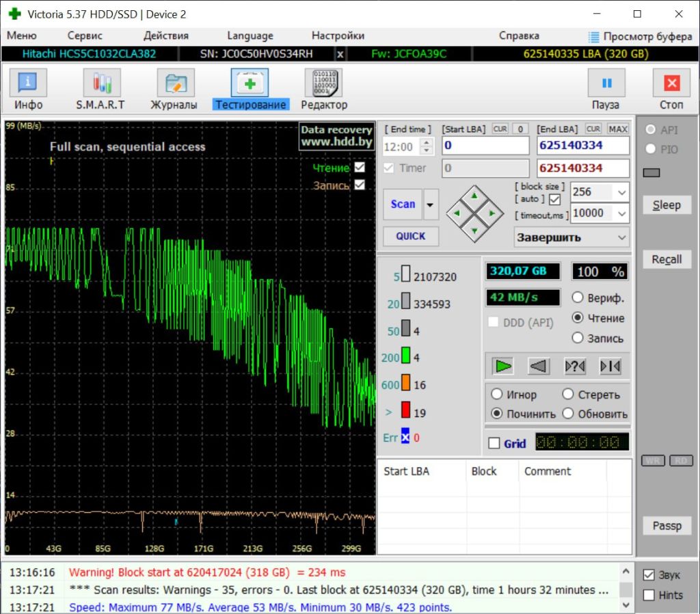Click the log scrollbar down arrow
This screenshot has height=614, width=700.
tap(626, 605)
